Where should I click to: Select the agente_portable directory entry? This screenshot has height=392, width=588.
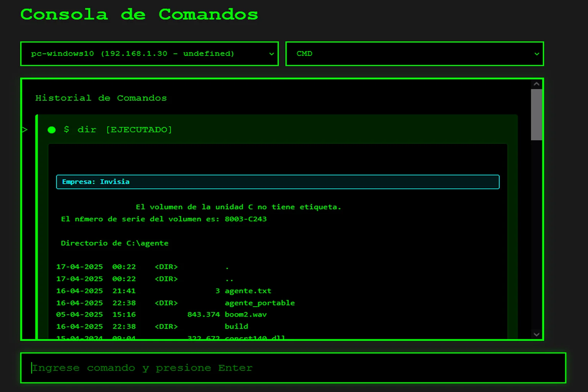tap(260, 303)
